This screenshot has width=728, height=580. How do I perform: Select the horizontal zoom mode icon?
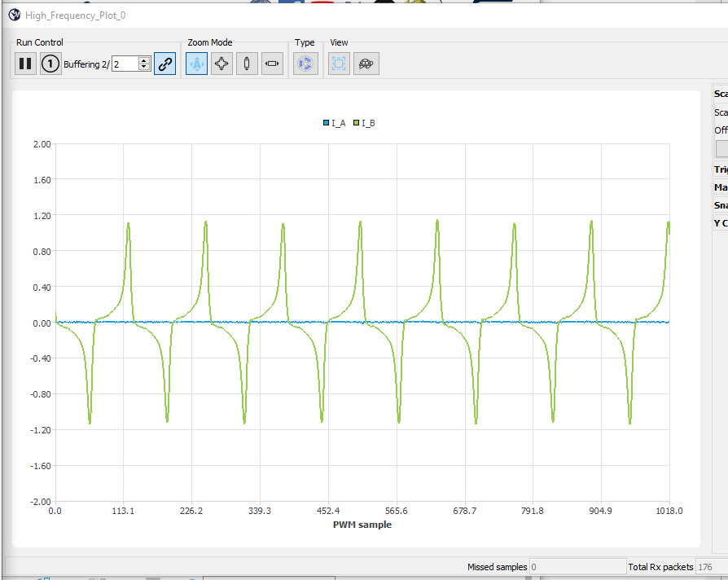point(272,64)
